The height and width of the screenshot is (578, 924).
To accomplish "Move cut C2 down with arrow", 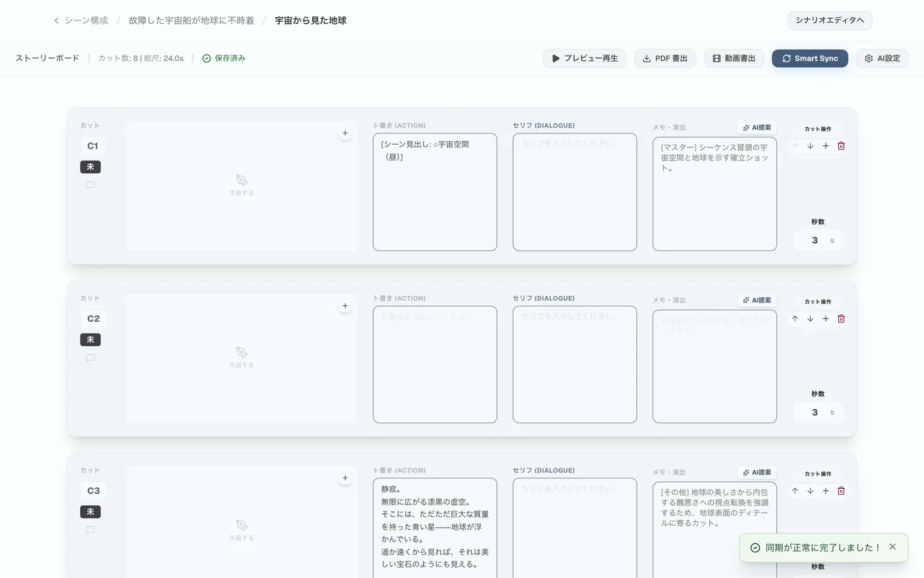I will pos(810,318).
